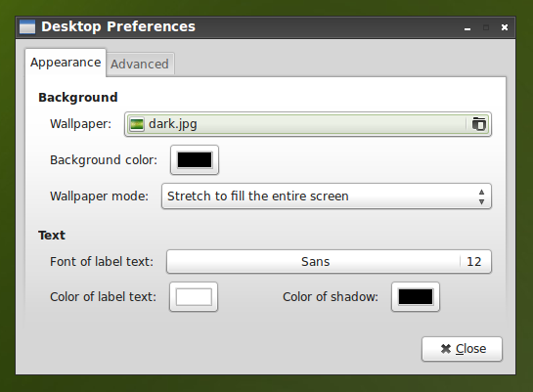The image size is (533, 392).
Task: Click the up/down arrows of the Wallpaper mode combo box
Action: tap(481, 196)
